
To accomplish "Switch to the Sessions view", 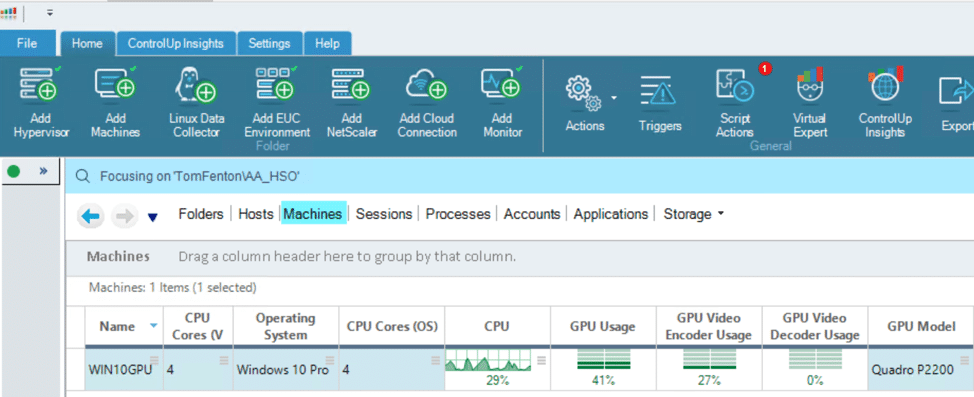I will pos(384,214).
